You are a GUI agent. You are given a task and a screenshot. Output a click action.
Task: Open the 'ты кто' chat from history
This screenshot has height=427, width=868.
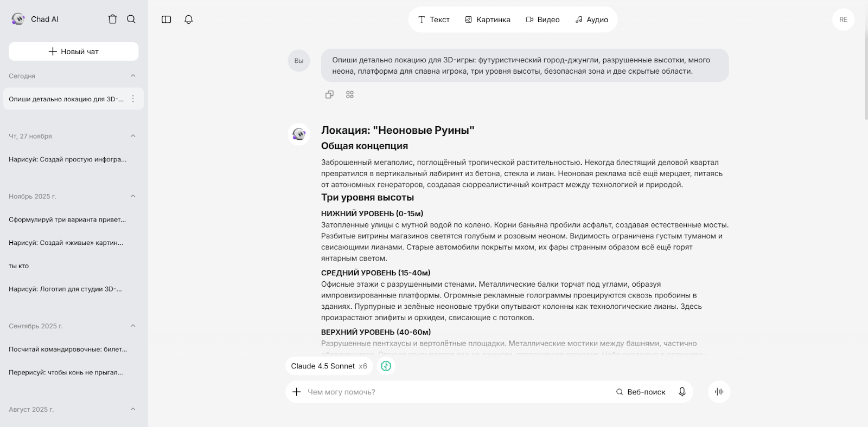pos(19,266)
